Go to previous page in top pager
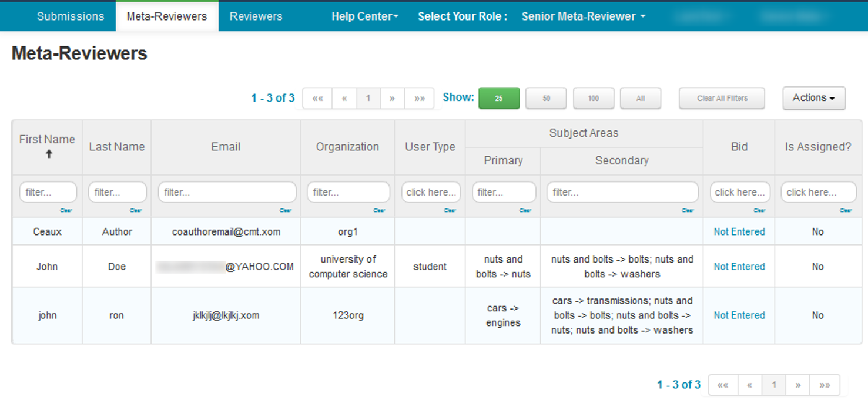 [344, 99]
